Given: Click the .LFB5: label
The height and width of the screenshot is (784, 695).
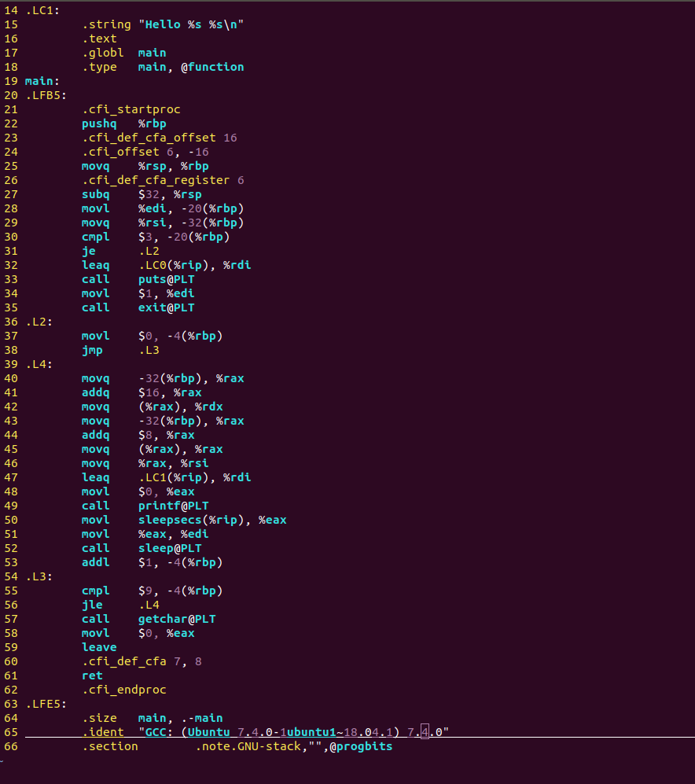Looking at the screenshot, I should click(46, 95).
